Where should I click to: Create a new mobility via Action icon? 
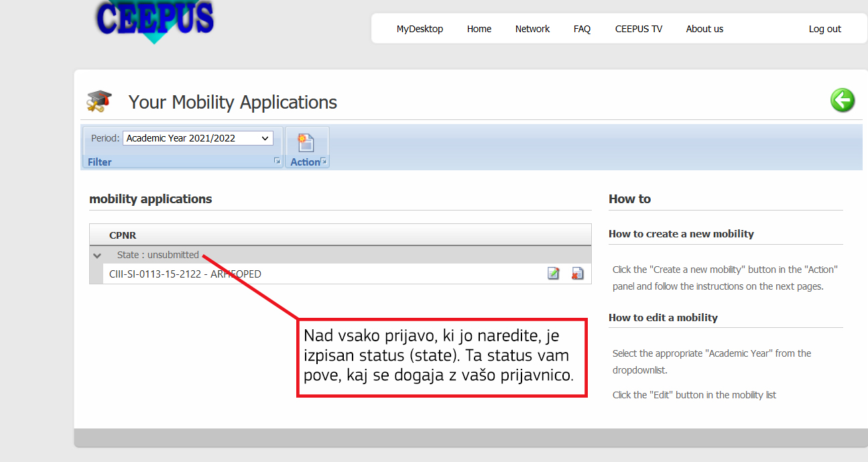point(306,142)
